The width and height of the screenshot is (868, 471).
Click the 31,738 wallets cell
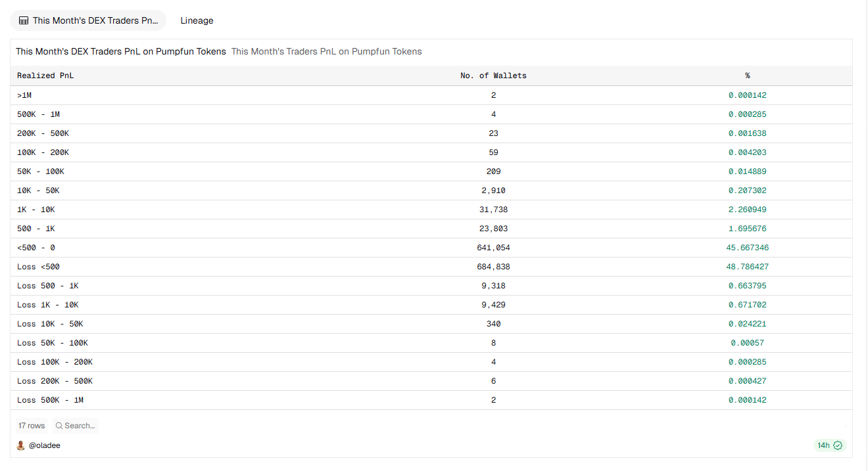pos(493,210)
